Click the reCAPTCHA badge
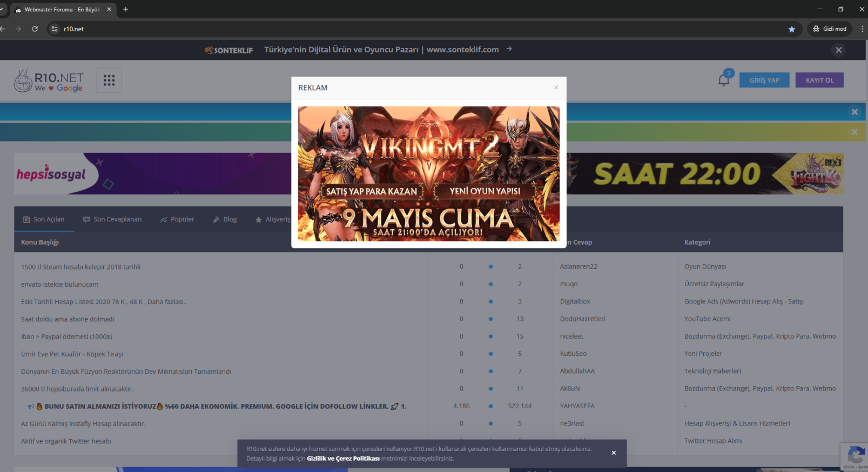This screenshot has width=868, height=472. (854, 456)
